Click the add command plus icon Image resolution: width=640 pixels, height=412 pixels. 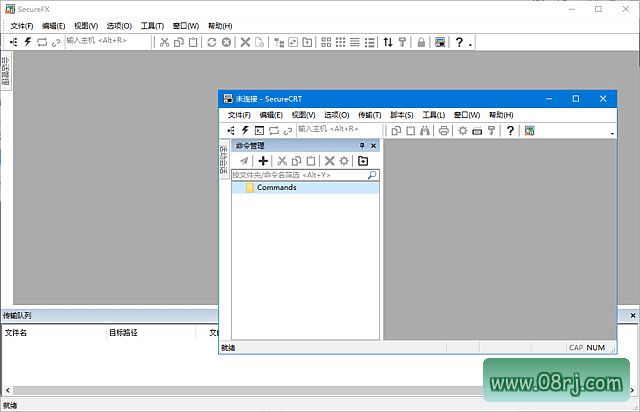click(x=263, y=161)
